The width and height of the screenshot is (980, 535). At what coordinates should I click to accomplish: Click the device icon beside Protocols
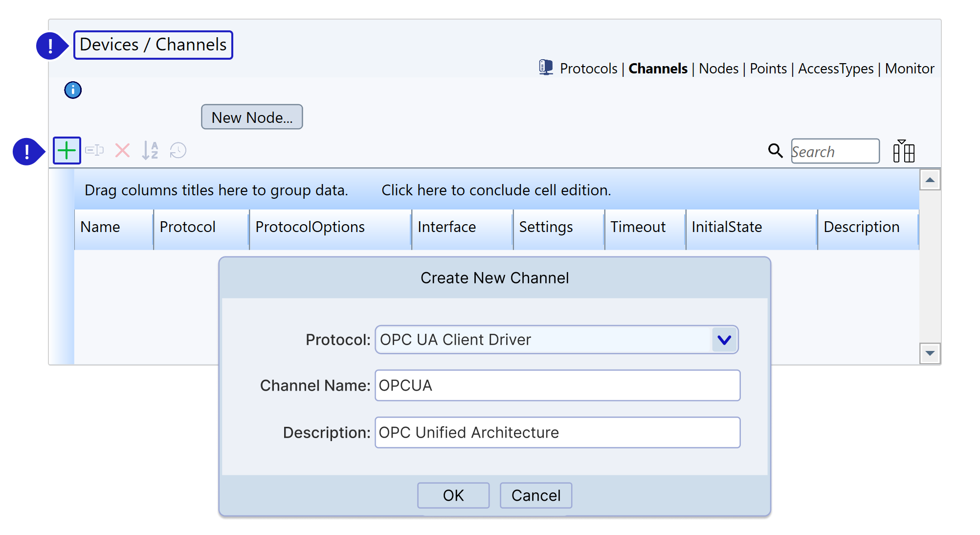tap(546, 68)
